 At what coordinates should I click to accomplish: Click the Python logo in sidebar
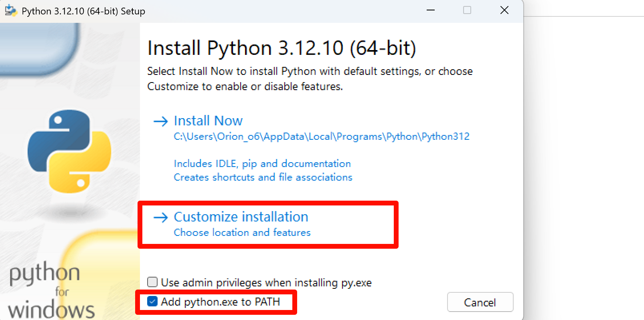point(69,151)
